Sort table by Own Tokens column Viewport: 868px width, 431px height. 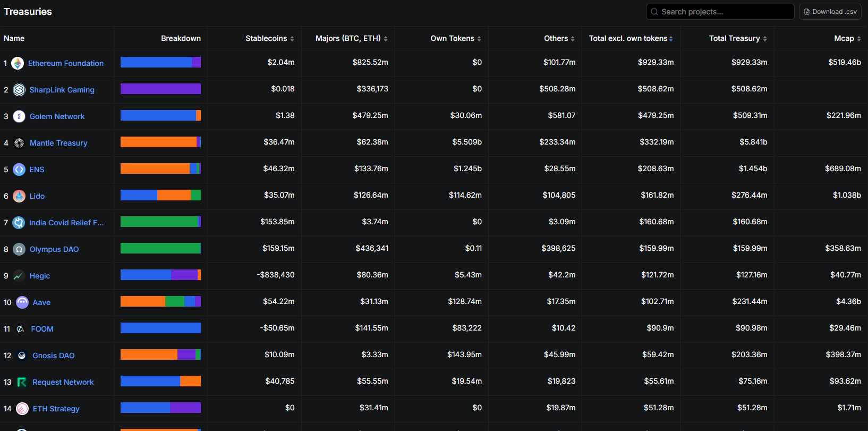[455, 38]
